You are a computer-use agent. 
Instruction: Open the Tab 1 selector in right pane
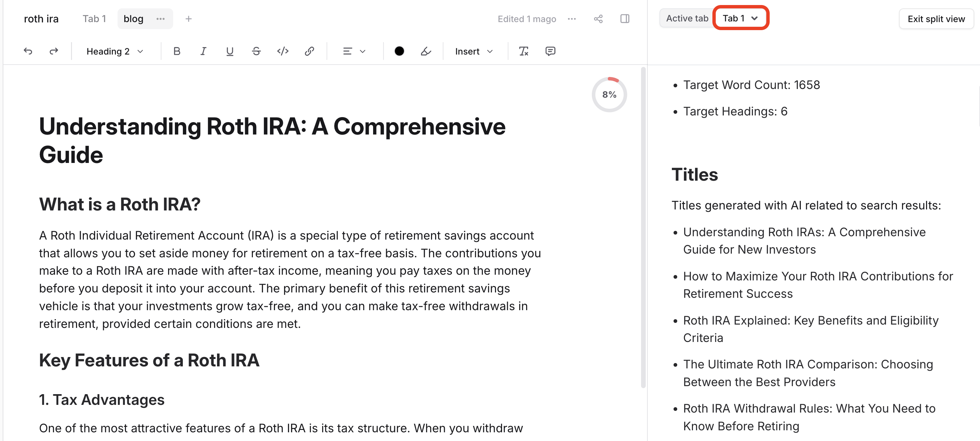(740, 18)
